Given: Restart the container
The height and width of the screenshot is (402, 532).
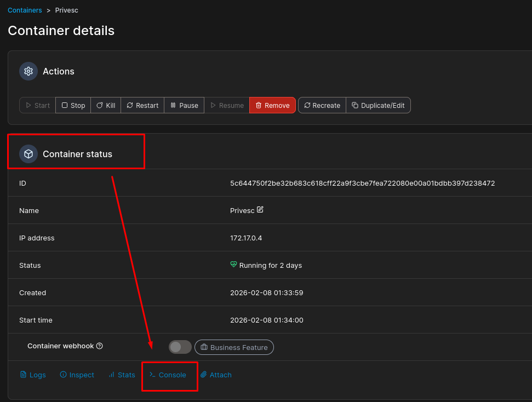Looking at the screenshot, I should (142, 105).
